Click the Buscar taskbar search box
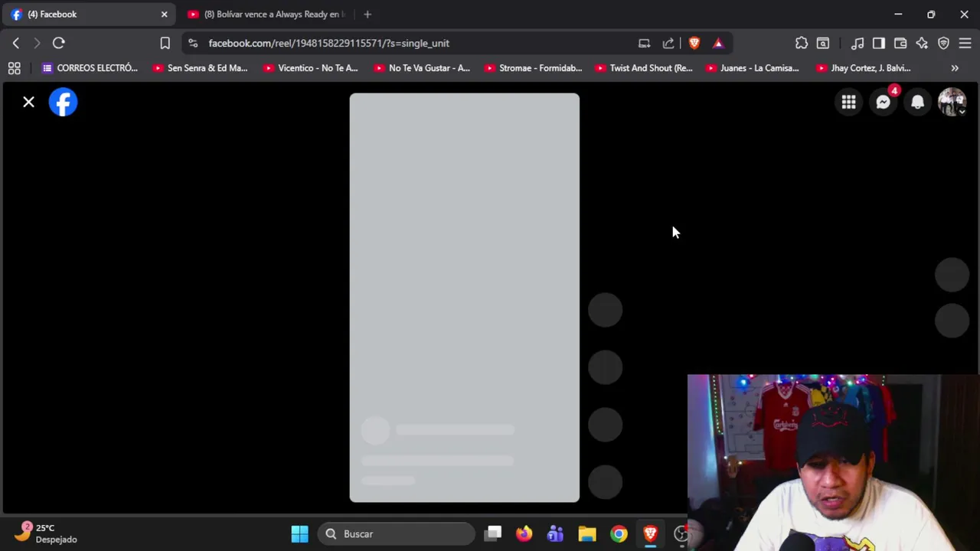The height and width of the screenshot is (551, 980). (397, 533)
